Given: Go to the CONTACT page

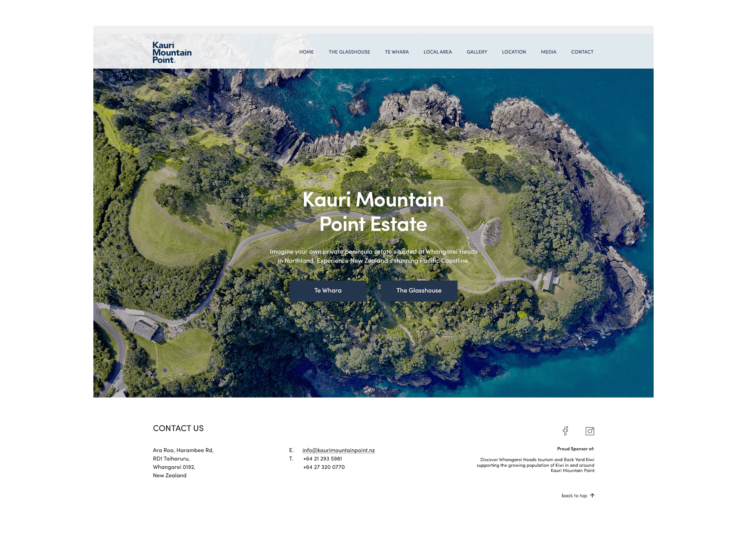Looking at the screenshot, I should [x=582, y=52].
